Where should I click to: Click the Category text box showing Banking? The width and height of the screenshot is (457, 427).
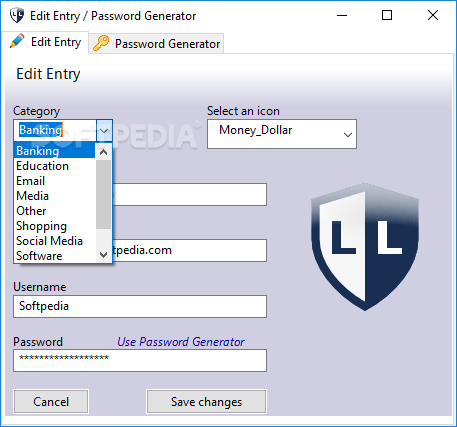tap(55, 130)
